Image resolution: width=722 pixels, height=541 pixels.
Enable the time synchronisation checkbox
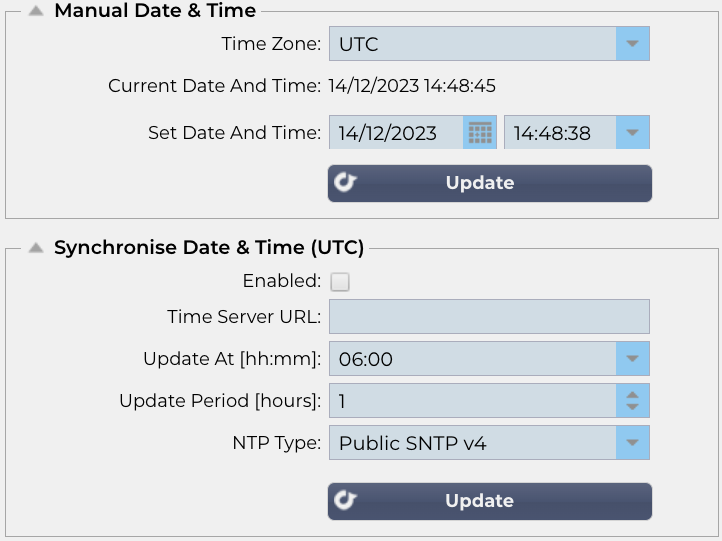(340, 281)
